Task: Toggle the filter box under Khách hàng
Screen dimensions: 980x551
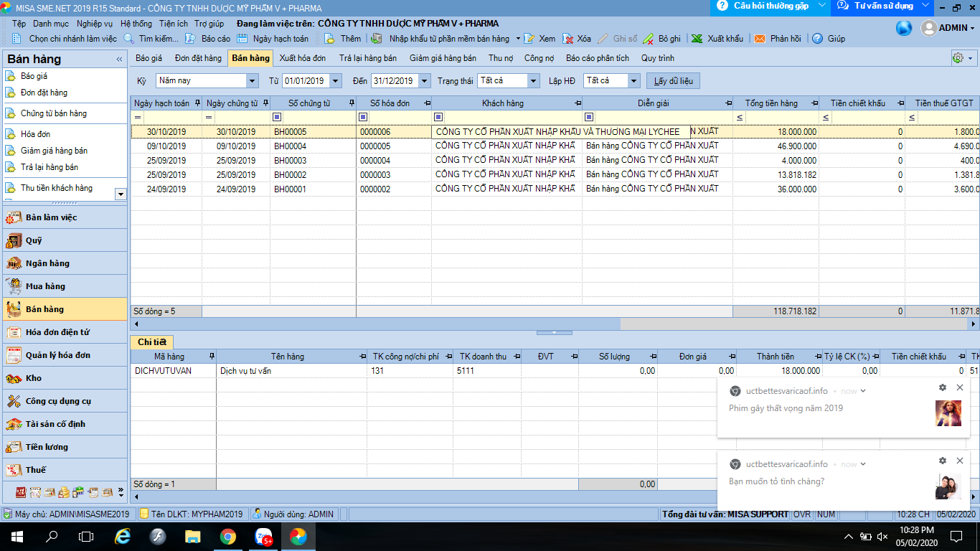Action: tap(438, 117)
